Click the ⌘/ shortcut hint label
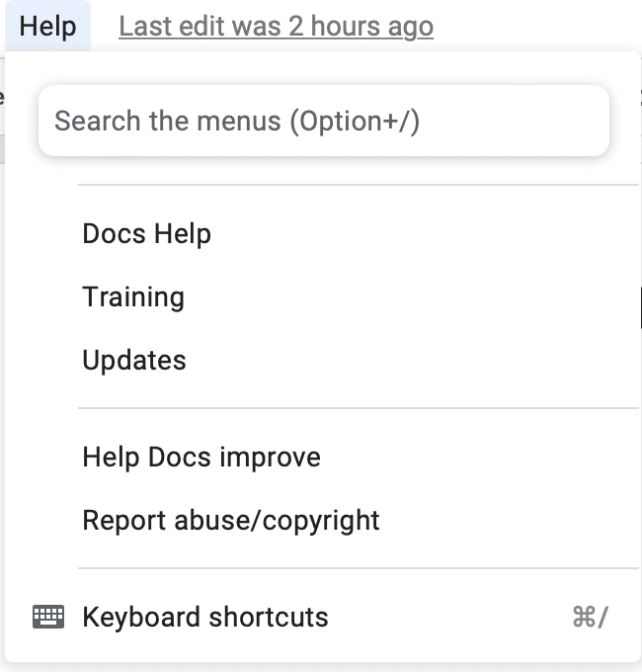 point(591,617)
